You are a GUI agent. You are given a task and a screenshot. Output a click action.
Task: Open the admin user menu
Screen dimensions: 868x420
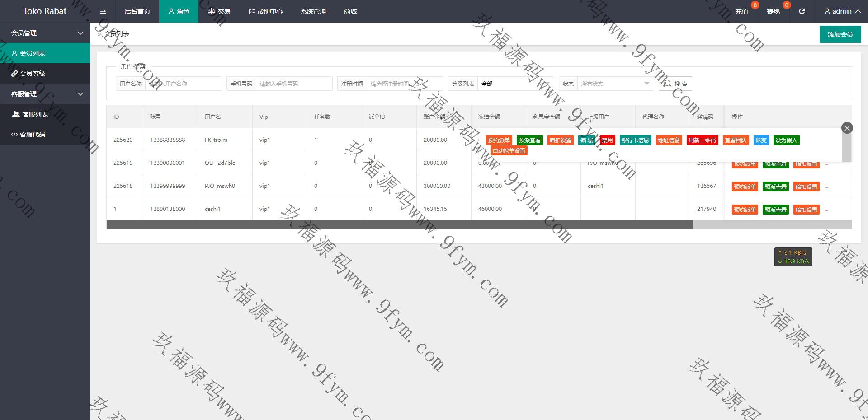[x=842, y=11]
